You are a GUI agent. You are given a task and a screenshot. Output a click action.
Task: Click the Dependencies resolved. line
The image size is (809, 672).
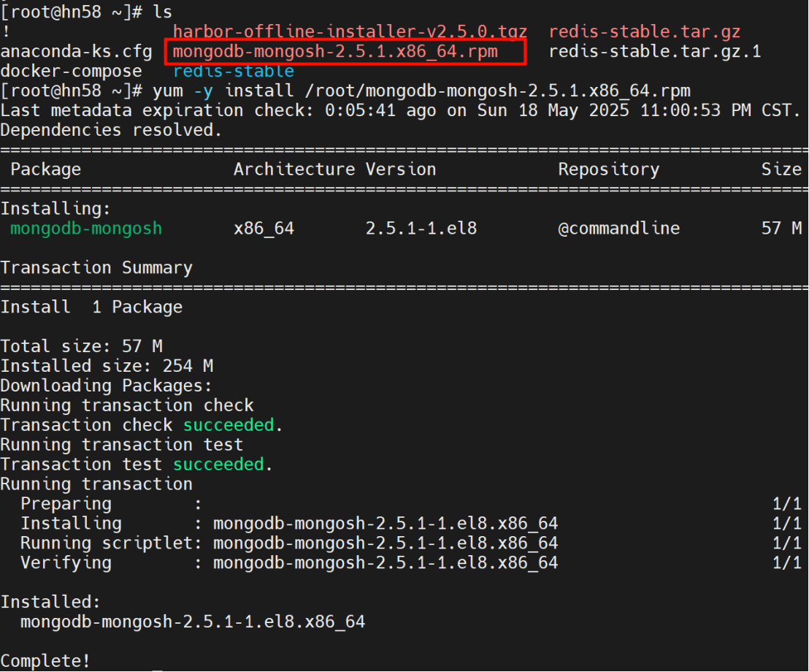click(x=111, y=130)
